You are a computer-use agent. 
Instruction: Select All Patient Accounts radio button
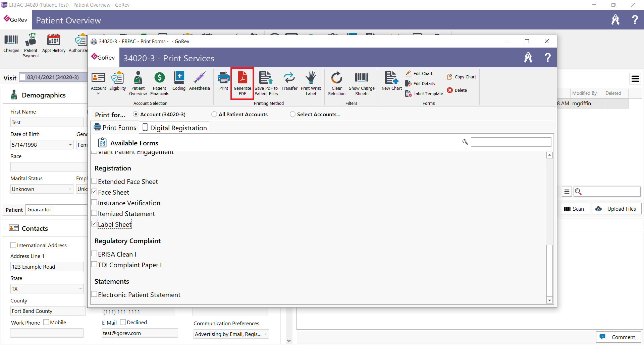(x=214, y=114)
